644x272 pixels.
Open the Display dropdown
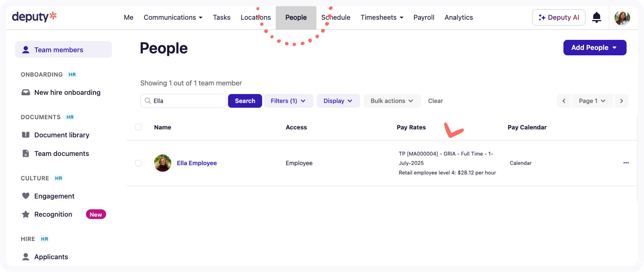tap(338, 101)
